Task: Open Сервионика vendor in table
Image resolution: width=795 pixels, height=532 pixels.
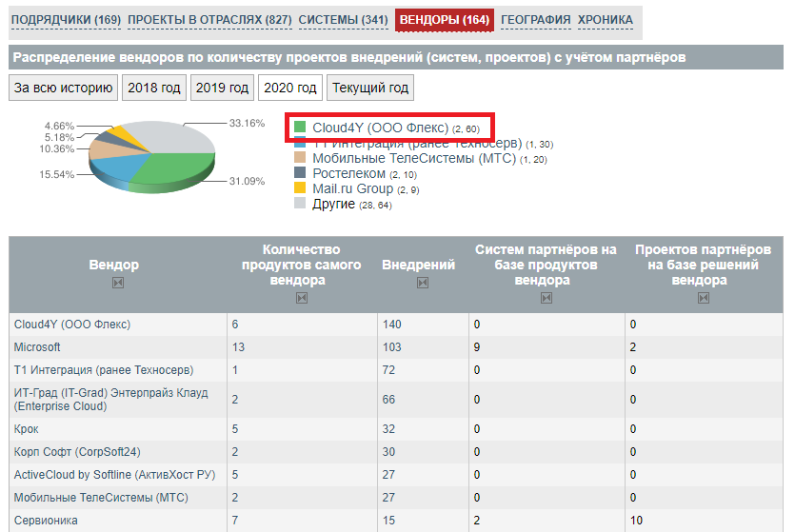Action: [x=46, y=520]
